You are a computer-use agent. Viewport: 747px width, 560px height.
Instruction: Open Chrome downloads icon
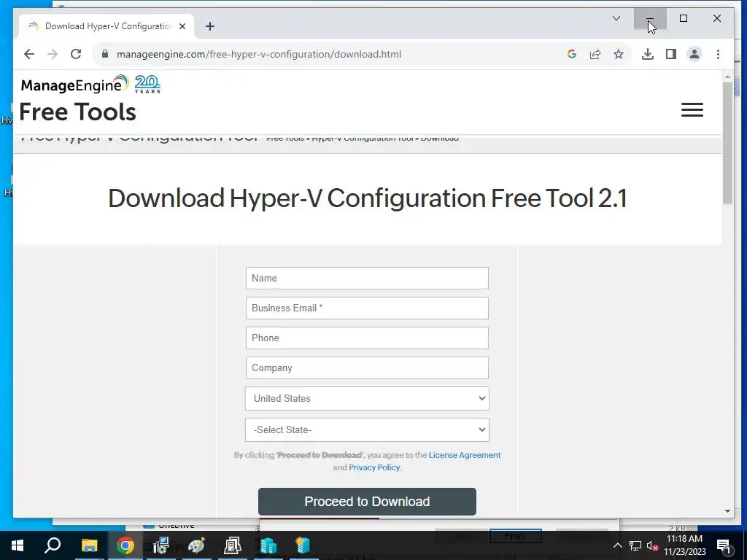click(x=648, y=54)
